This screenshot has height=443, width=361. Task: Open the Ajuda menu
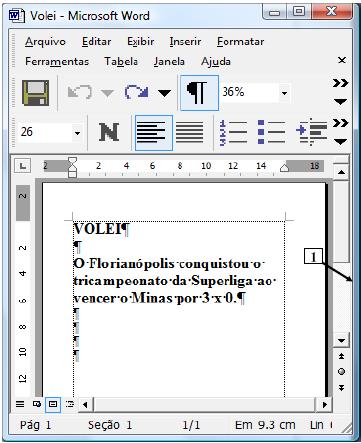click(216, 62)
